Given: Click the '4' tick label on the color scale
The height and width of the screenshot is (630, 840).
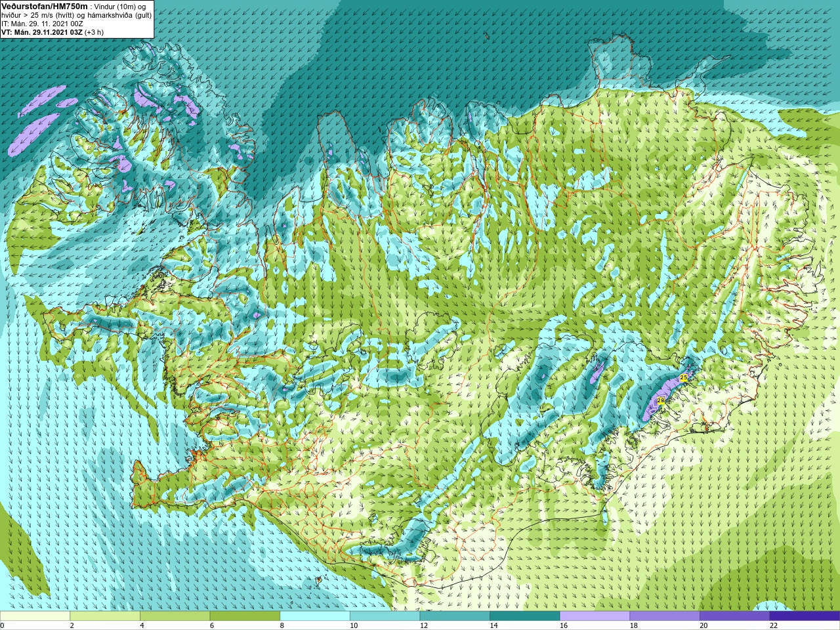Looking at the screenshot, I should [x=142, y=625].
